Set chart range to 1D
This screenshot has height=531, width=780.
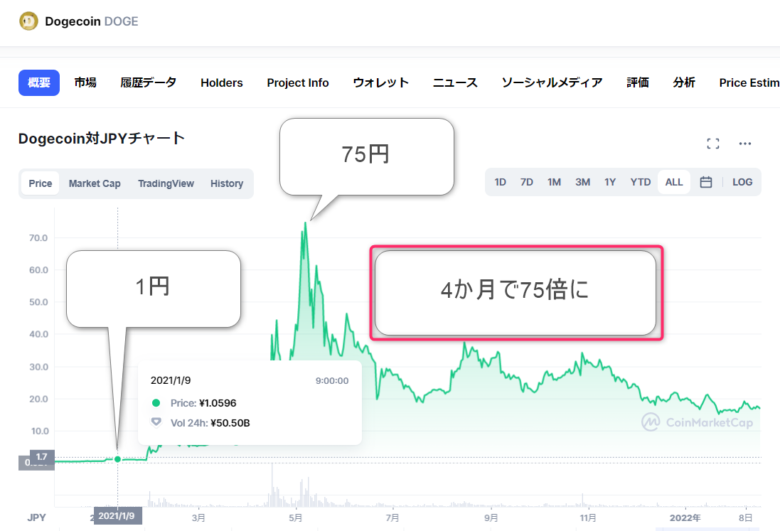[500, 182]
